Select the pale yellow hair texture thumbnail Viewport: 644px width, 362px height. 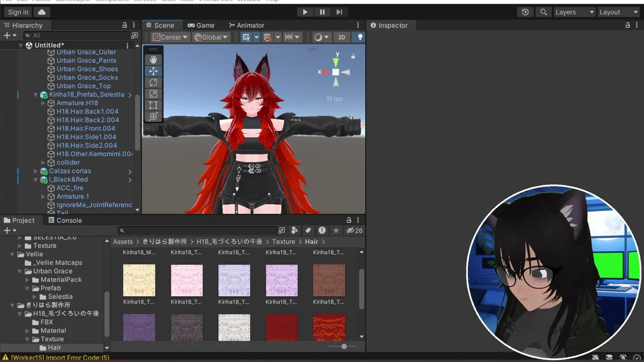139,280
